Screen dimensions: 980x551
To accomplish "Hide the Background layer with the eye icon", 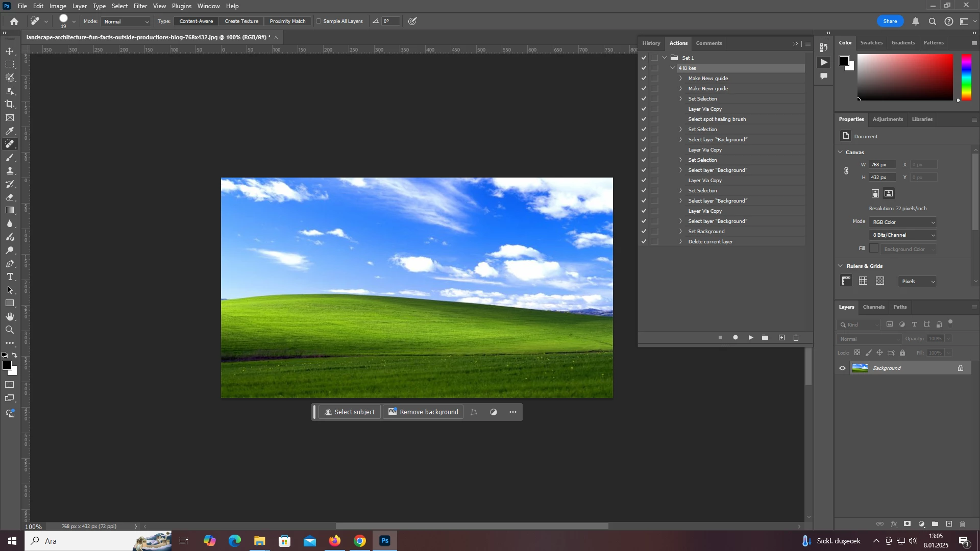I will click(843, 368).
